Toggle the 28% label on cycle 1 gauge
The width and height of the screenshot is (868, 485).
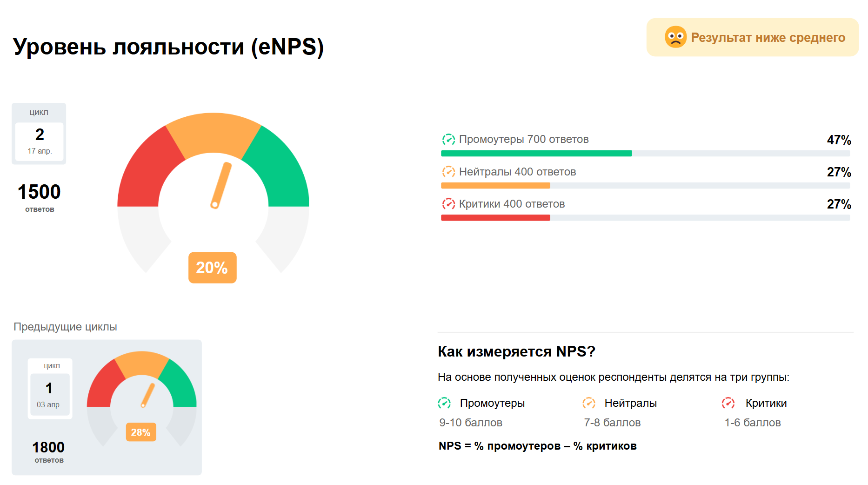141,432
